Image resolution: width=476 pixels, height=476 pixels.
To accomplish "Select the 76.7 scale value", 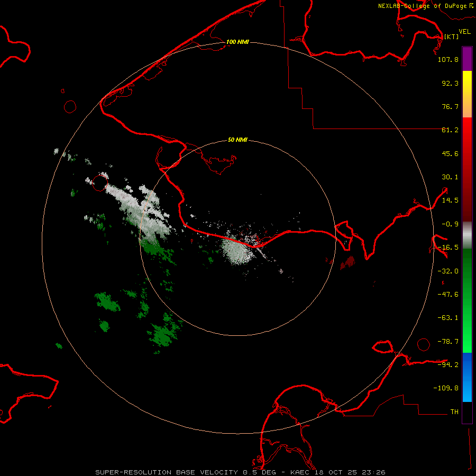I will (x=450, y=106).
